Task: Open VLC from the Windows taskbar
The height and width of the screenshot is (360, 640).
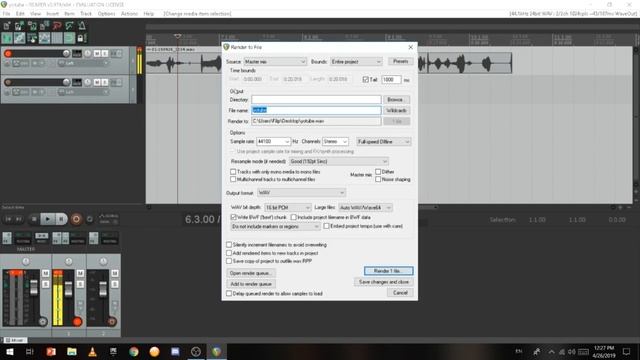Action: [x=93, y=351]
